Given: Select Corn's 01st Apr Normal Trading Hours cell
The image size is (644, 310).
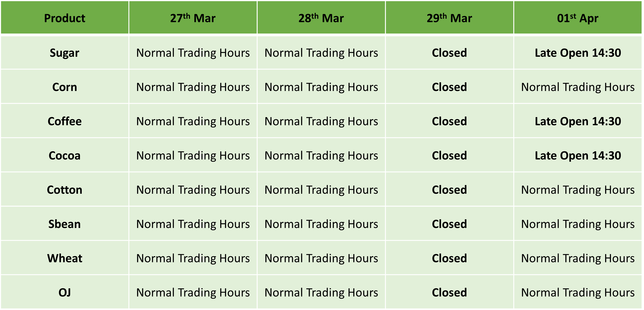Looking at the screenshot, I should coord(578,87).
